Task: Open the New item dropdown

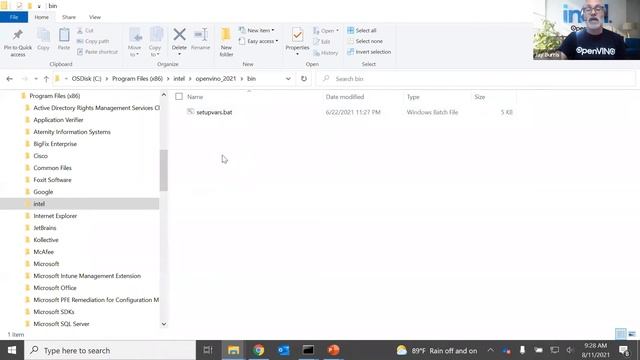Action: point(257,30)
